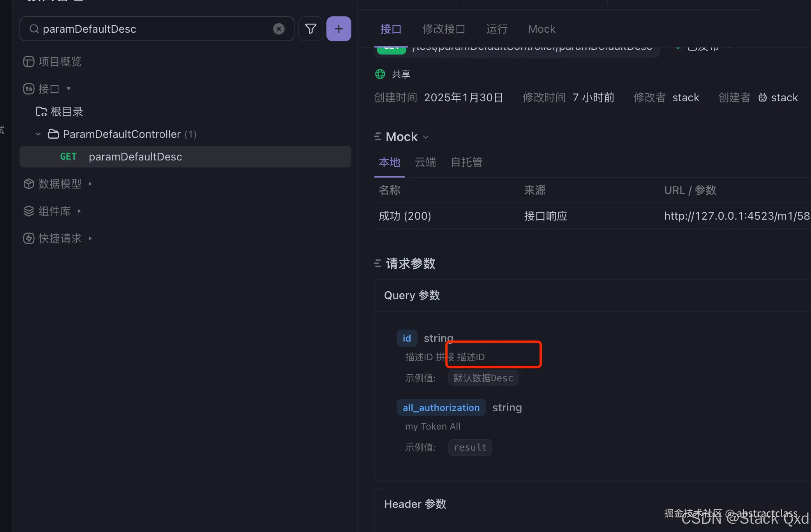Switch to the 云端 Mock tab

[425, 162]
